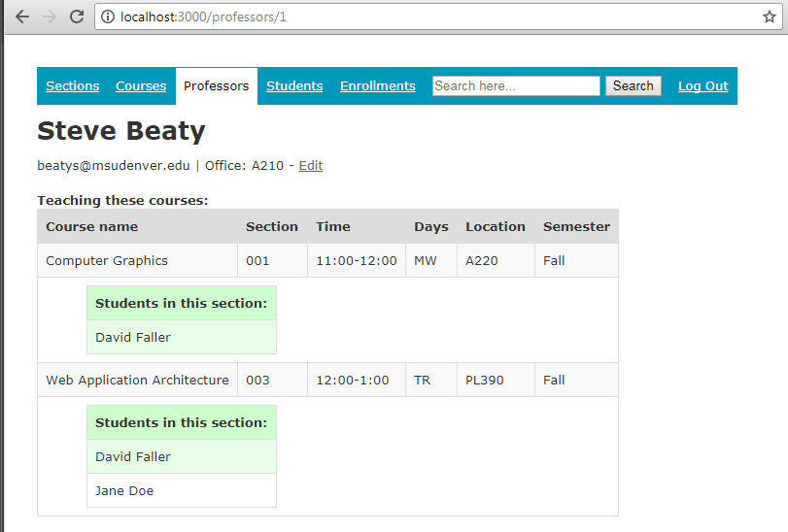The image size is (788, 532).
Task: Bookmark this page with the star icon
Action: click(769, 17)
